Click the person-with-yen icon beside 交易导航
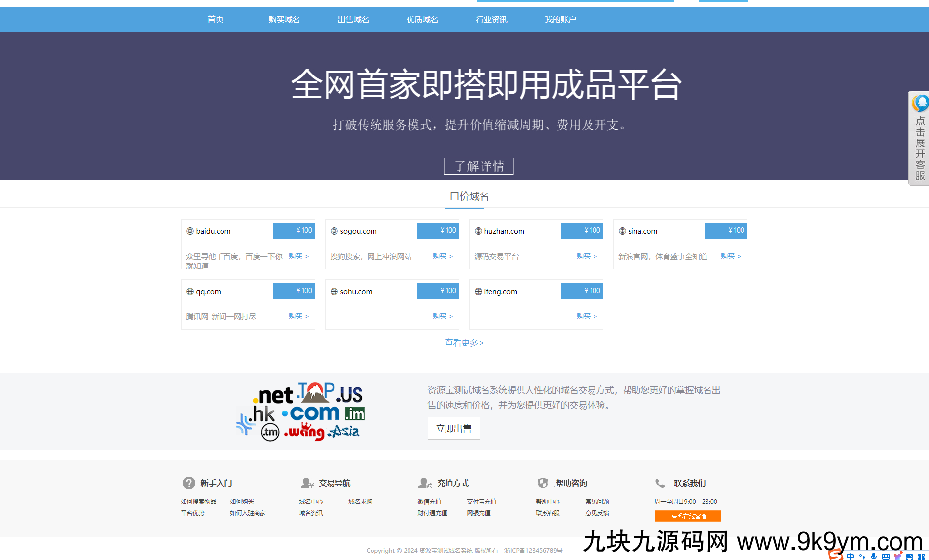Viewport: 929px width, 560px height. [x=307, y=483]
